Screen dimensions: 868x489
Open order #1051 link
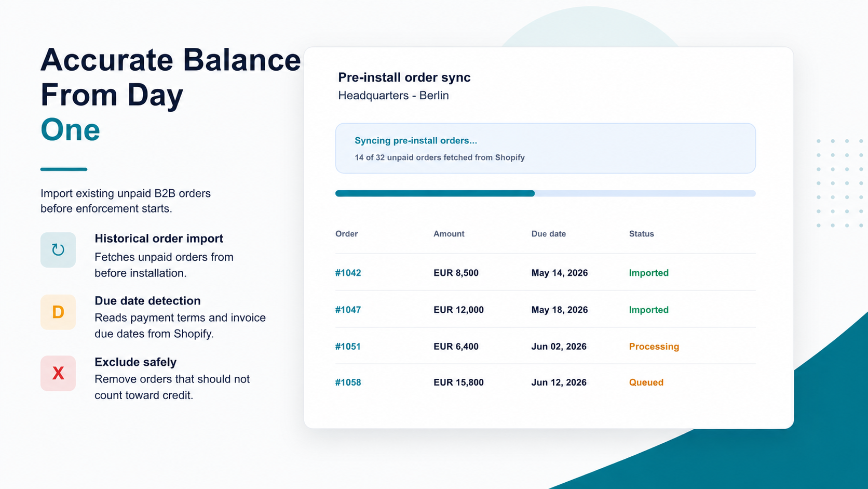tap(348, 347)
